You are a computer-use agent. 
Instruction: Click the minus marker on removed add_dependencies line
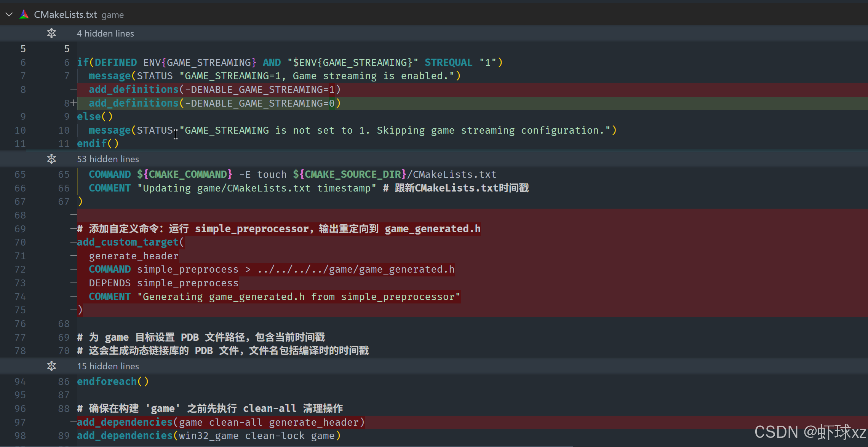click(x=74, y=422)
